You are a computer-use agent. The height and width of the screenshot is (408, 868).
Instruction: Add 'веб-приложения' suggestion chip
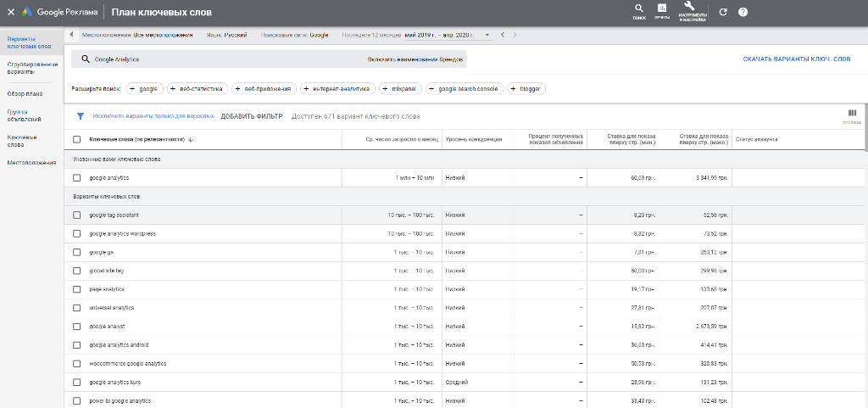[264, 88]
